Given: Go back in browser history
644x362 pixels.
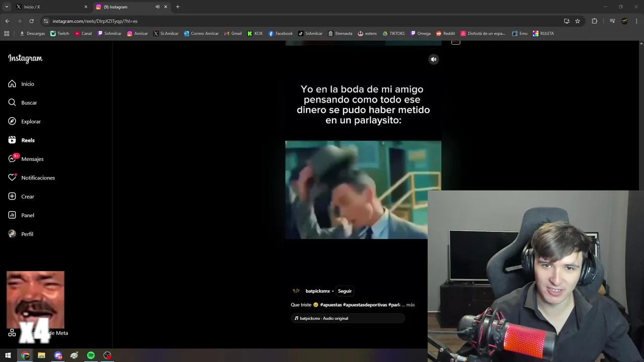Looking at the screenshot, I should (7, 21).
